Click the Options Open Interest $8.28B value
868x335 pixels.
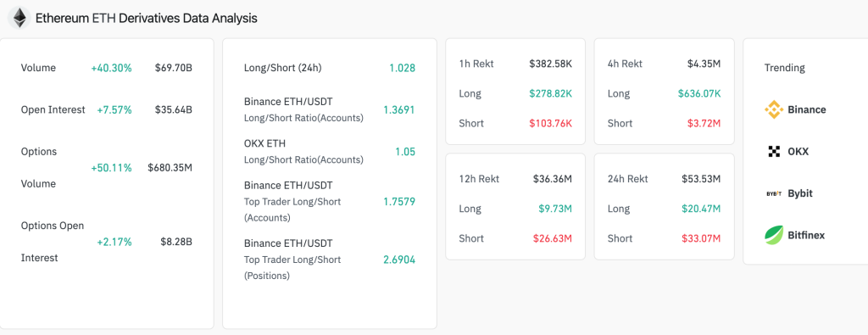click(176, 242)
